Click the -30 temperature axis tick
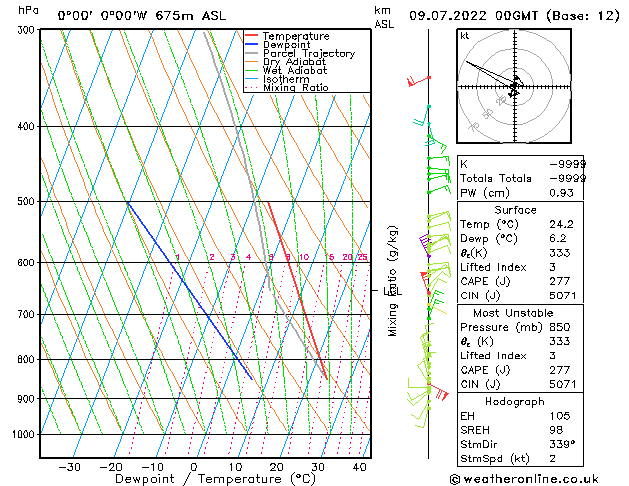The image size is (629, 486). (x=69, y=467)
